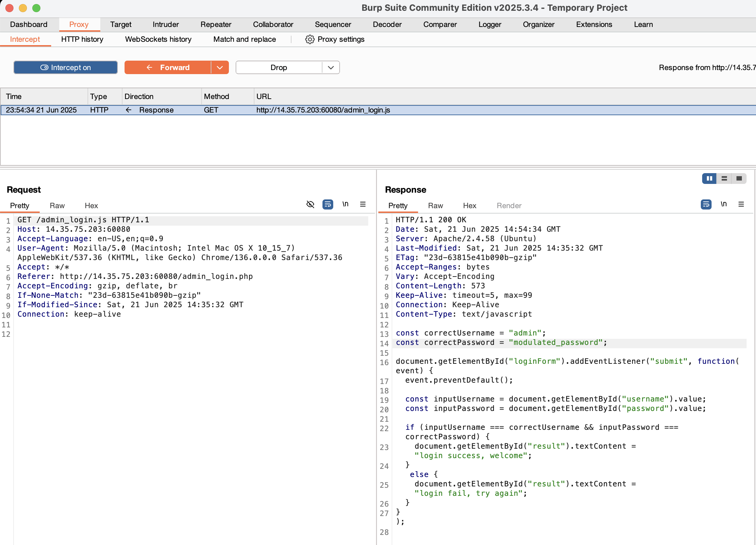
Task: Expand the Forward button dropdown arrow
Action: (220, 67)
